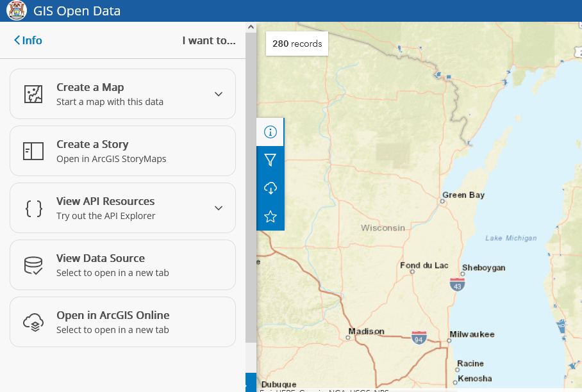
Task: Click the Green Bay city label
Action: tap(463, 195)
